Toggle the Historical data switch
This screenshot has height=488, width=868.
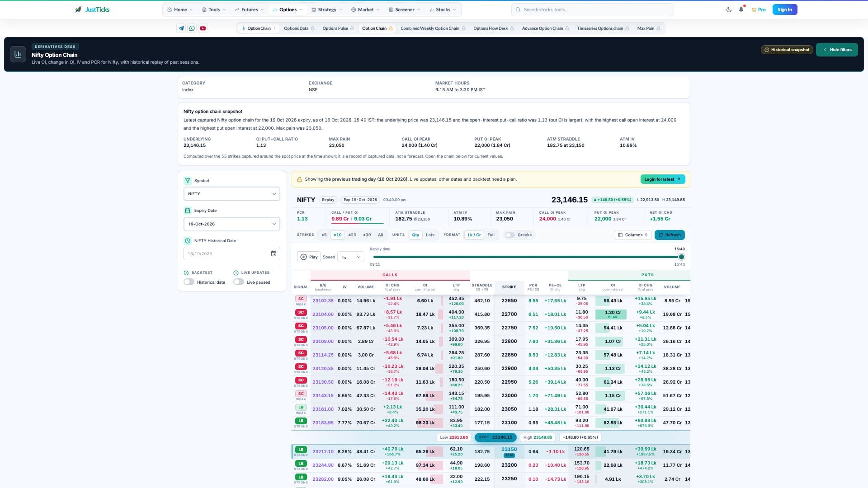[x=189, y=282]
